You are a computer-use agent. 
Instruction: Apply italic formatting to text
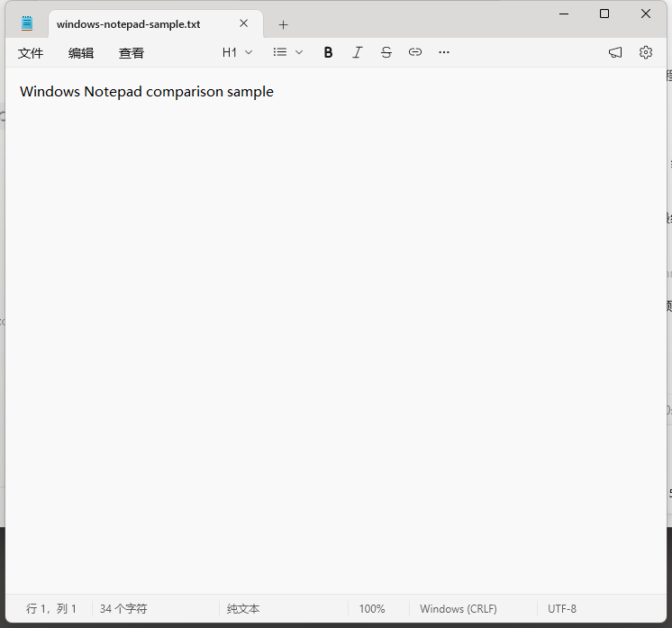pos(357,52)
